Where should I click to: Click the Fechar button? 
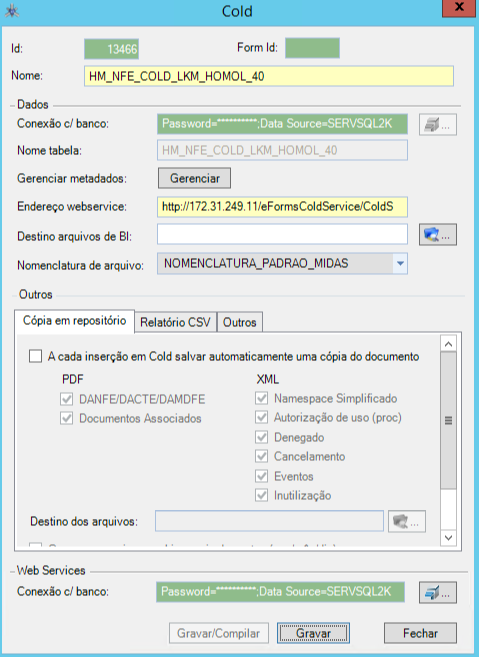pyautogui.click(x=420, y=633)
